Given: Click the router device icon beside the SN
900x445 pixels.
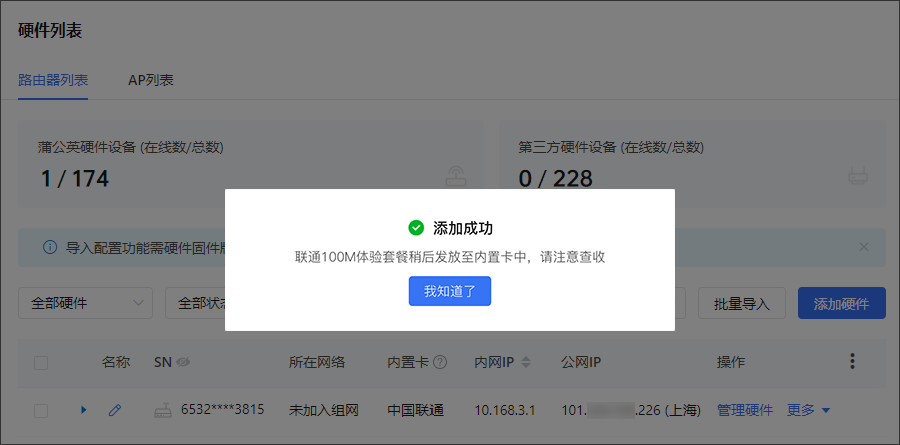Looking at the screenshot, I should coord(162,410).
